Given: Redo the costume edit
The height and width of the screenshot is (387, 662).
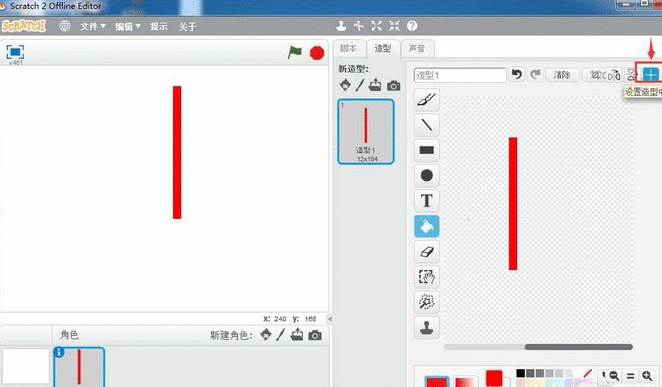Looking at the screenshot, I should click(x=535, y=75).
